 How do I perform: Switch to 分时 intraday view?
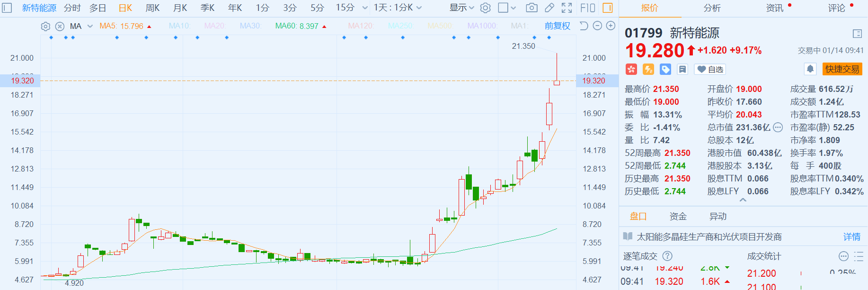pos(72,8)
